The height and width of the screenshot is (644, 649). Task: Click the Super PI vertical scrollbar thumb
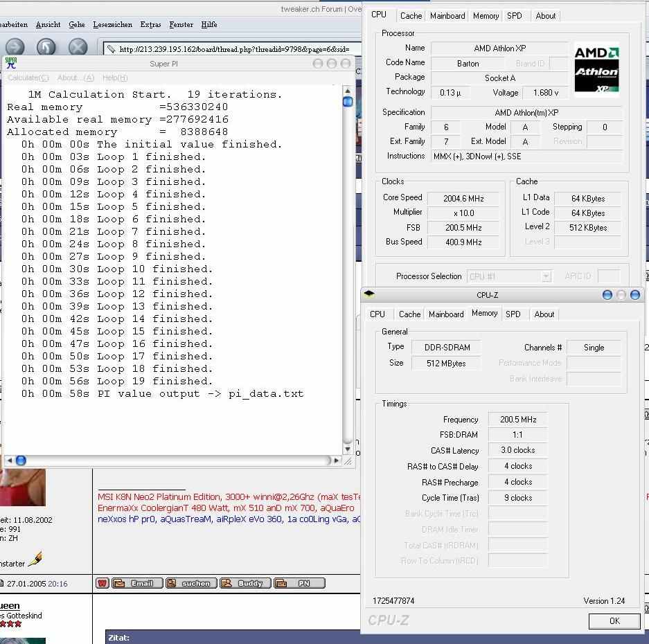click(348, 102)
